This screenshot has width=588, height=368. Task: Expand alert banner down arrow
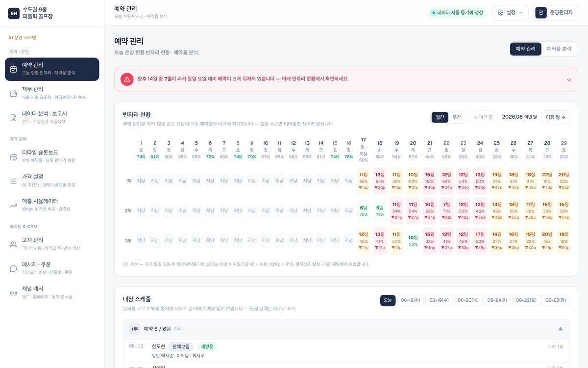click(x=569, y=79)
